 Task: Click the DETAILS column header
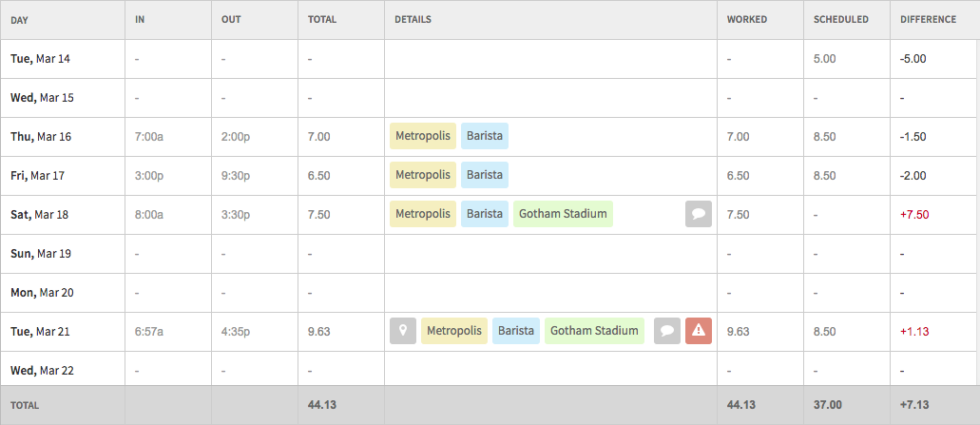[x=413, y=19]
